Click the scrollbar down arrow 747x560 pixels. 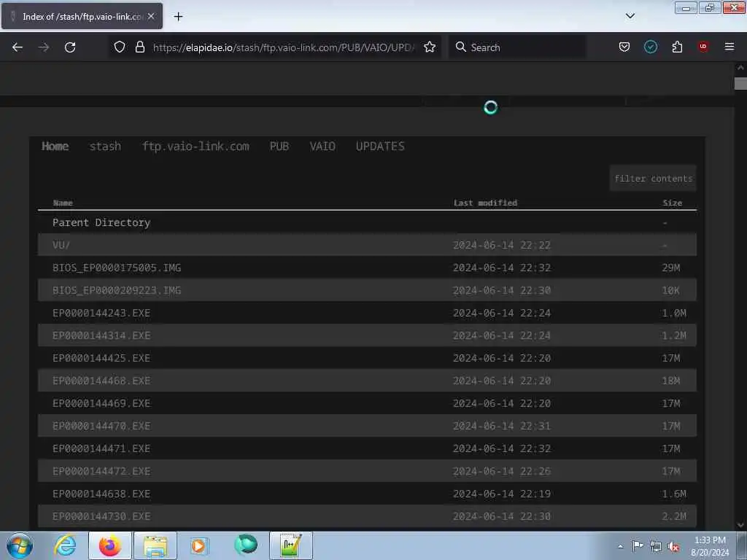[x=740, y=525]
